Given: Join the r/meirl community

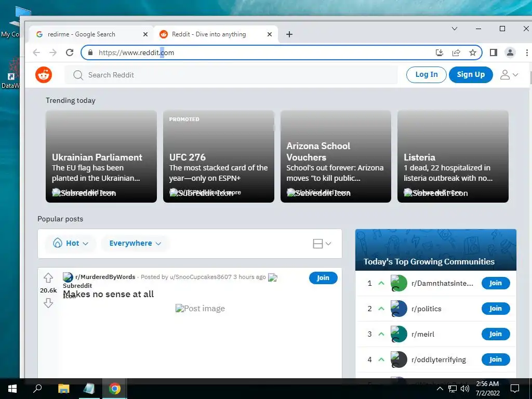Looking at the screenshot, I should point(495,334).
